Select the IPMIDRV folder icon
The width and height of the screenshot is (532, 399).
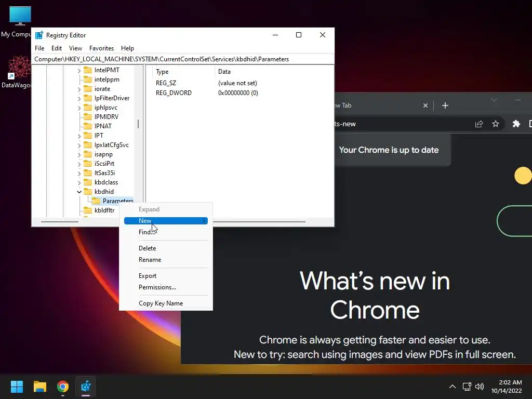(88, 117)
